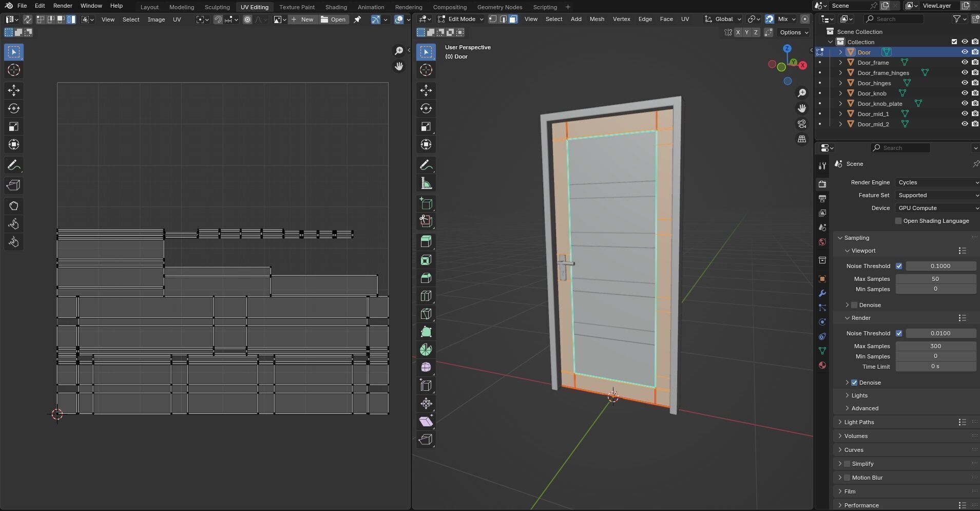Select the Scale tool in 3D viewport
Image resolution: width=980 pixels, height=511 pixels.
[426, 126]
